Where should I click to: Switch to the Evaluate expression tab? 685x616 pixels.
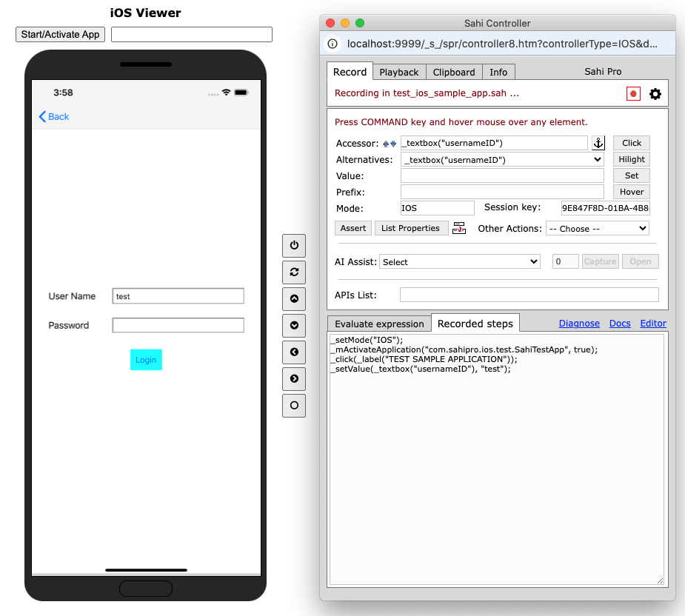[379, 324]
